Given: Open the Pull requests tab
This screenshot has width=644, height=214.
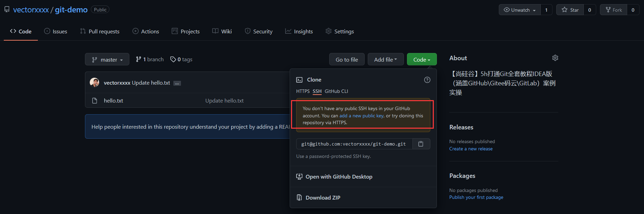Looking at the screenshot, I should click(100, 31).
